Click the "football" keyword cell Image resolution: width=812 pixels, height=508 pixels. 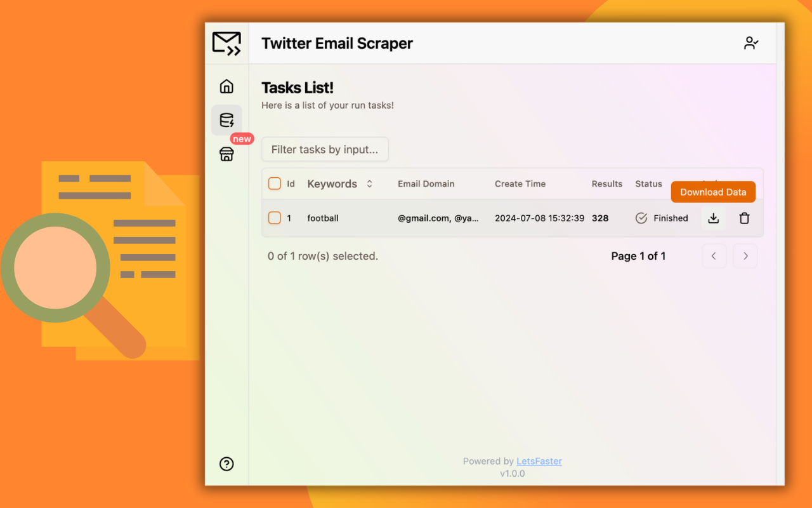[x=323, y=218]
